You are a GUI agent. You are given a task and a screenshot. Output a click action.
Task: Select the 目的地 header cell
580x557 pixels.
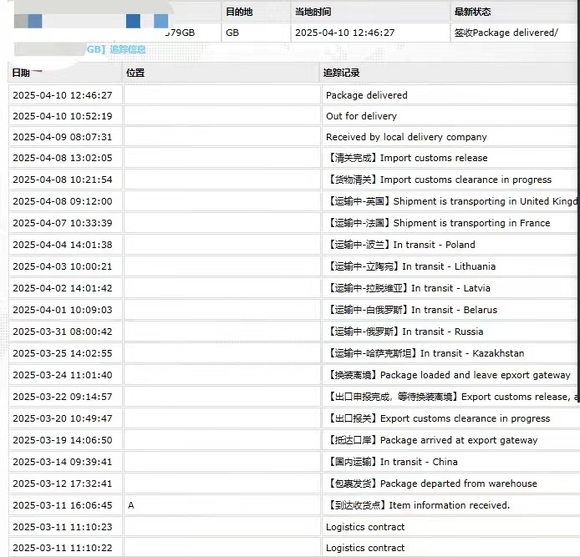239,12
